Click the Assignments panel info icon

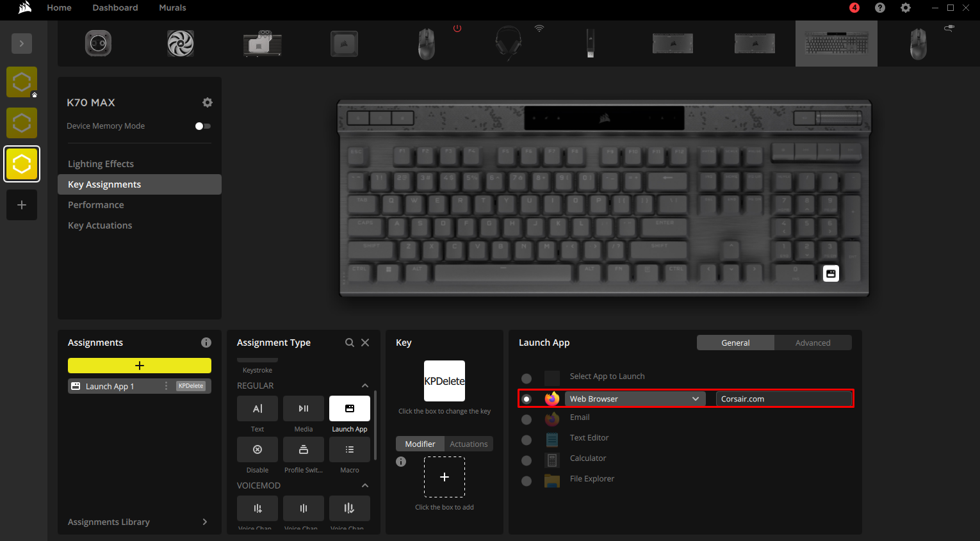click(x=206, y=343)
